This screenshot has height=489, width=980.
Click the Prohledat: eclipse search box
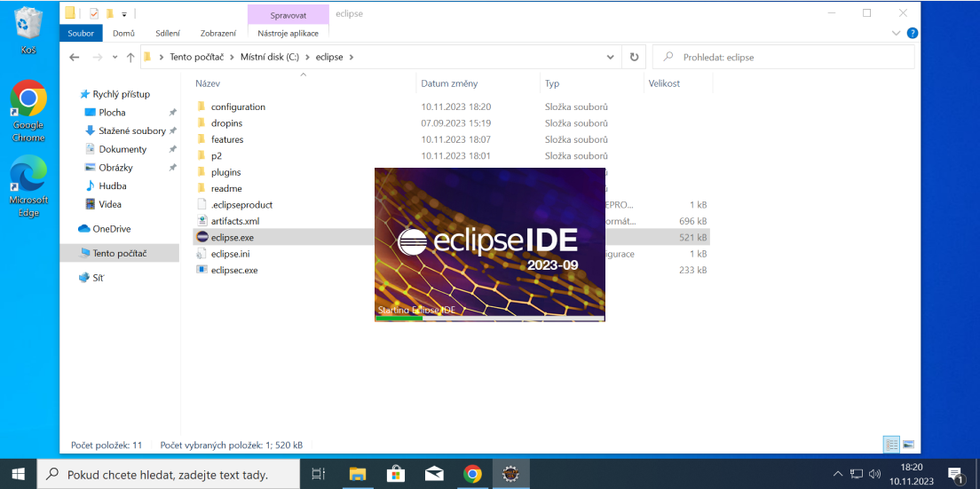pyautogui.click(x=783, y=57)
